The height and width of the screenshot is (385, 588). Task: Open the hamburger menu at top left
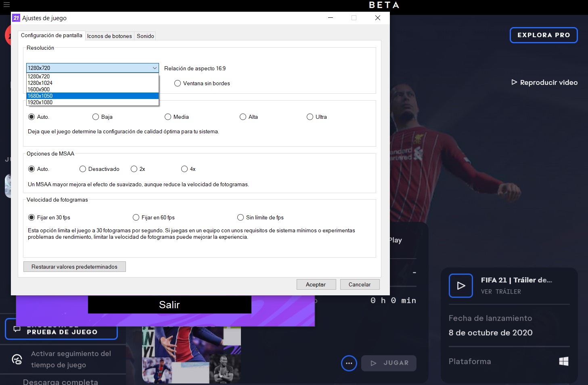point(6,4)
